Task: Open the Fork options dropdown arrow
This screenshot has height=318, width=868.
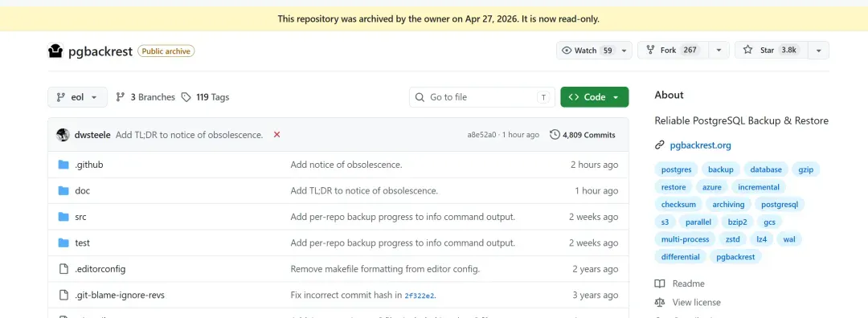Action: click(x=719, y=51)
